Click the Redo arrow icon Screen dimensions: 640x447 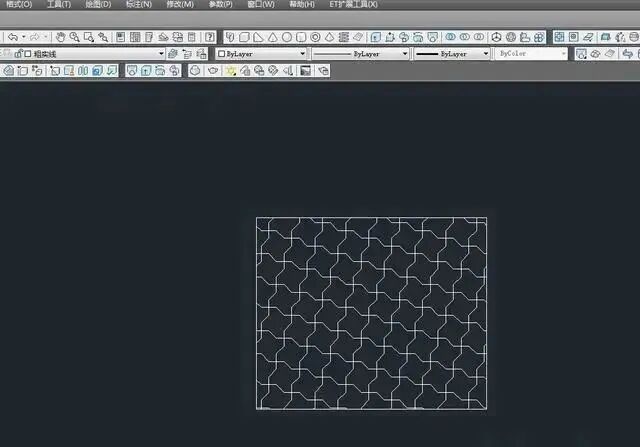pos(34,37)
